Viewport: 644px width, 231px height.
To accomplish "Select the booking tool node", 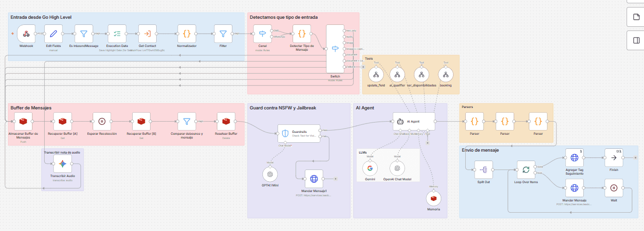I will pyautogui.click(x=445, y=74).
